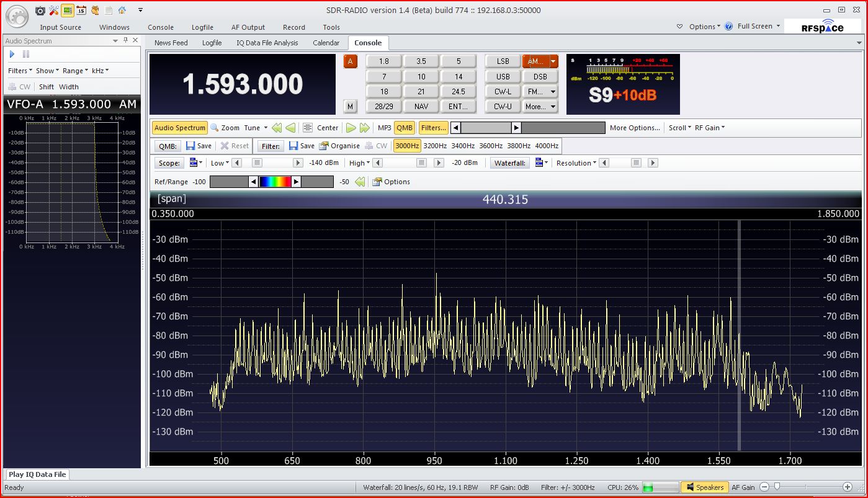Open the calendar icon in quick access toolbar
Viewport: 868px width, 498px height.
[x=81, y=10]
